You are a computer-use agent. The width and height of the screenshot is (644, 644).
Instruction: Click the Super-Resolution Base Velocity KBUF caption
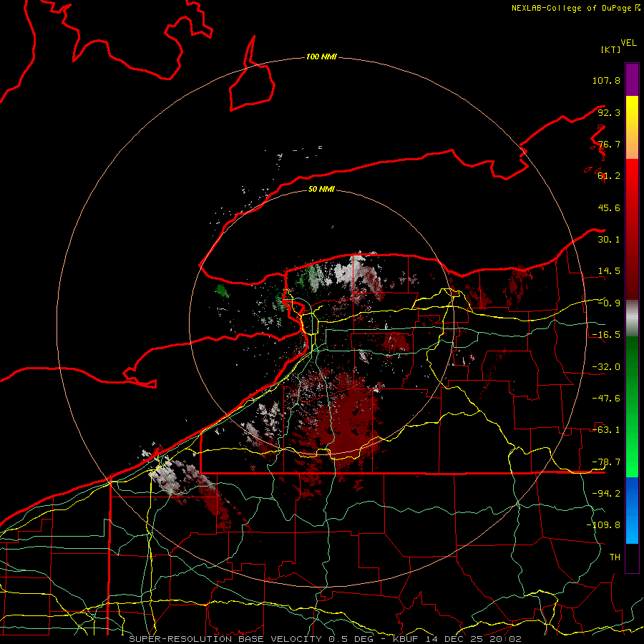point(326,639)
